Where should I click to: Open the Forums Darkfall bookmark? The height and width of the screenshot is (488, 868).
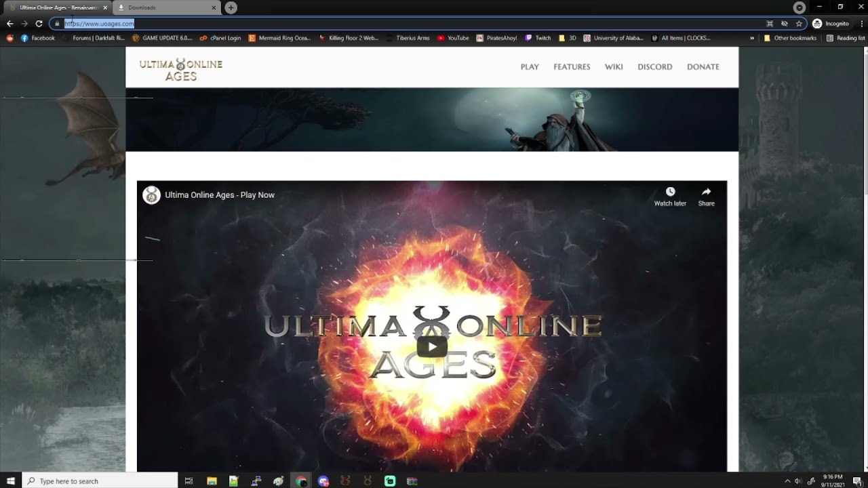tap(94, 38)
